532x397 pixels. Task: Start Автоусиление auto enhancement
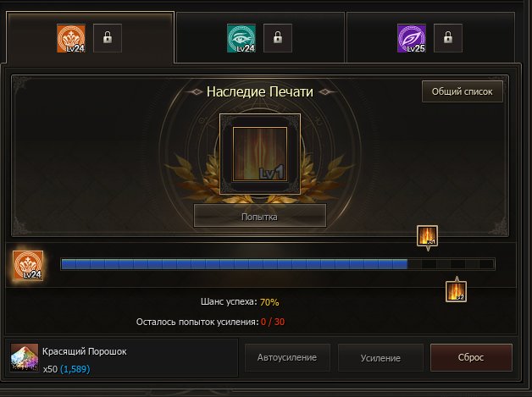coord(287,358)
